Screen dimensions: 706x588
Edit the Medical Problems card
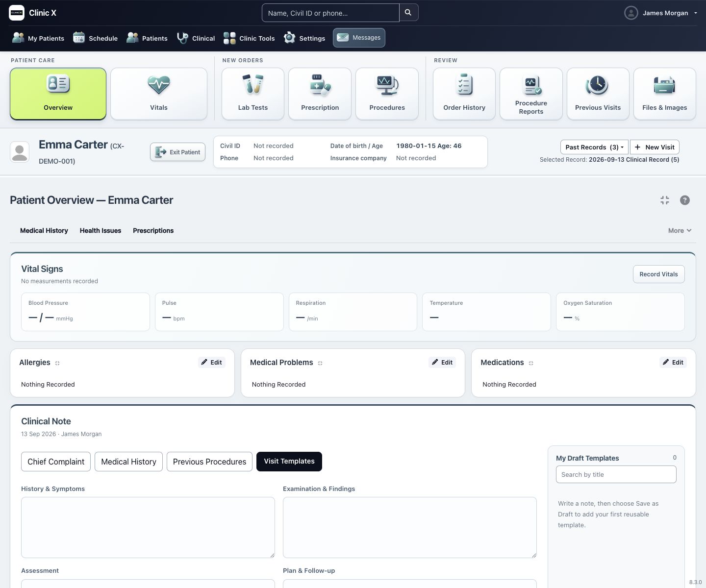click(442, 362)
